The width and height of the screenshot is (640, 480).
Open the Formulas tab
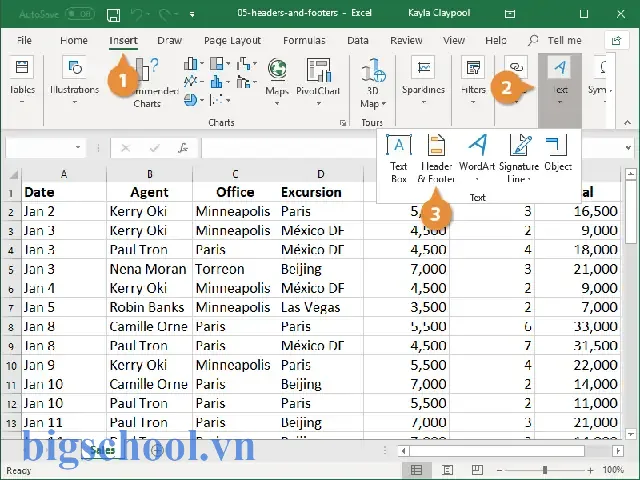point(304,40)
